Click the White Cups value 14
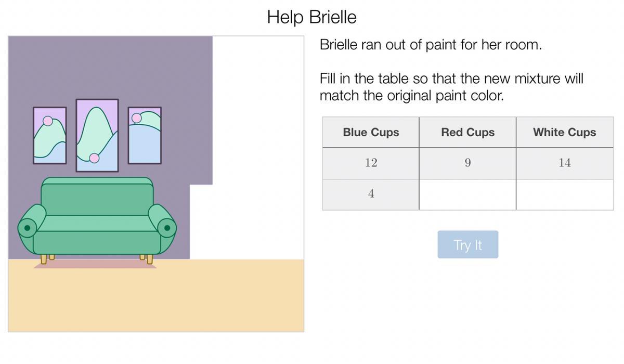 pyautogui.click(x=565, y=163)
